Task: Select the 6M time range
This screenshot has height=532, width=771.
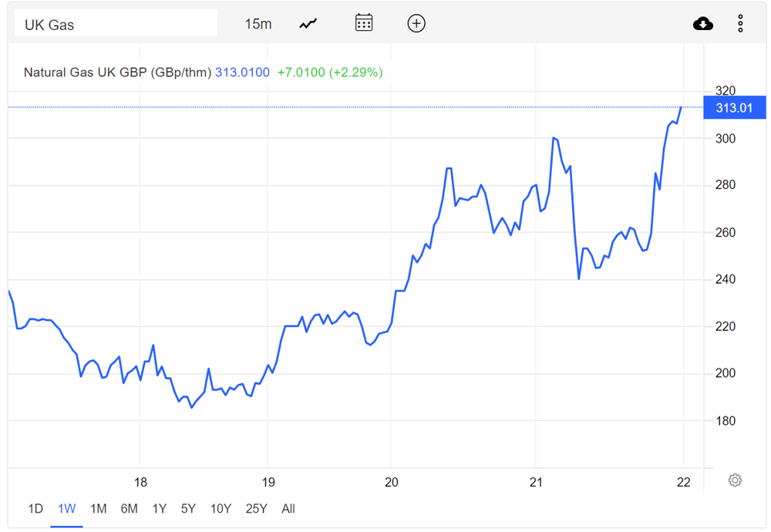Action: click(x=130, y=508)
